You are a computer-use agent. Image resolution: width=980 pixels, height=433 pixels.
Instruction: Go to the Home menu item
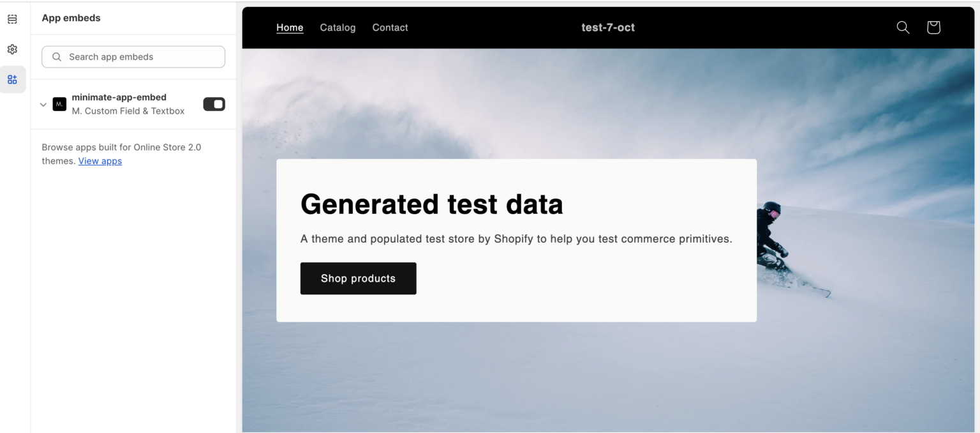[x=290, y=27]
